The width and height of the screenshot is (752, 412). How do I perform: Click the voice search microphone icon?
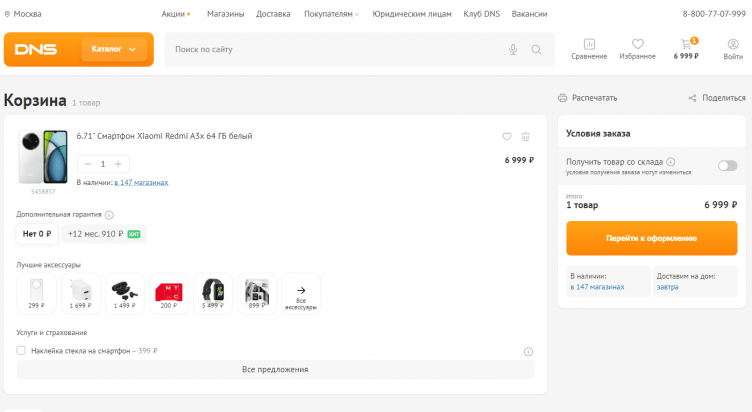point(513,49)
